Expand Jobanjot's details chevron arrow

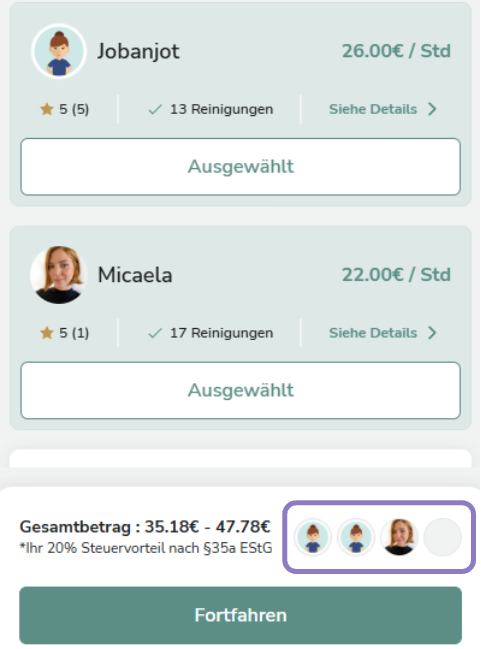tap(432, 109)
